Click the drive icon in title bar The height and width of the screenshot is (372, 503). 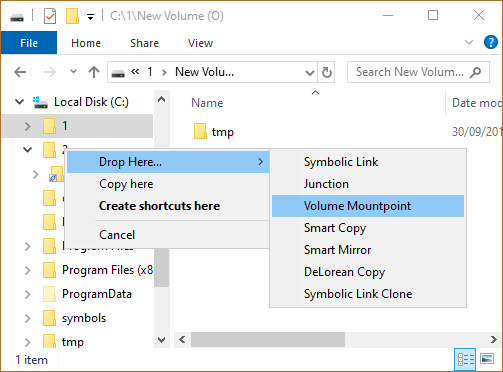(17, 16)
